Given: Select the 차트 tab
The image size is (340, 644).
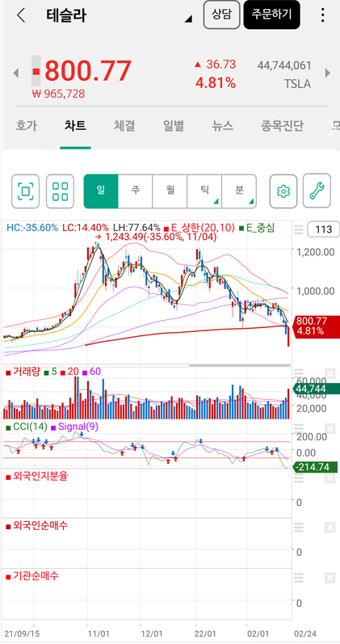Looking at the screenshot, I should tap(75, 126).
